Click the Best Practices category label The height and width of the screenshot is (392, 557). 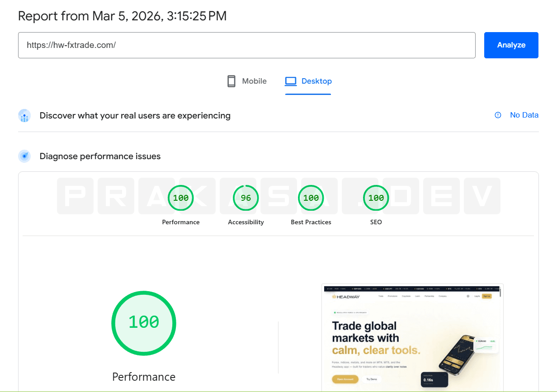pos(311,222)
